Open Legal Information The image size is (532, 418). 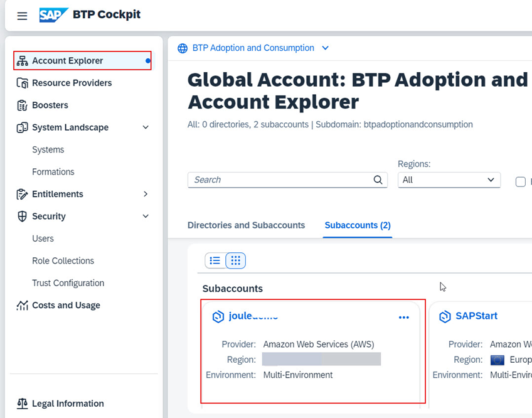pos(68,404)
